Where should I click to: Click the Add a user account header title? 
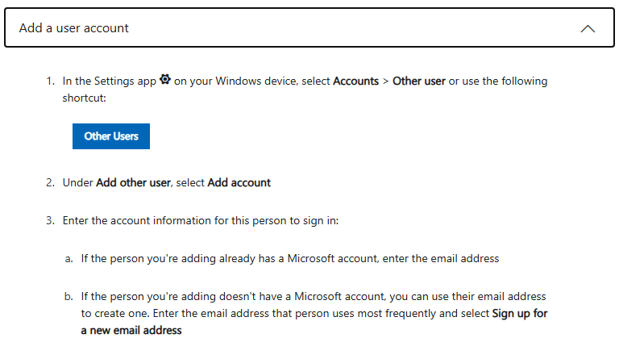pyautogui.click(x=74, y=28)
